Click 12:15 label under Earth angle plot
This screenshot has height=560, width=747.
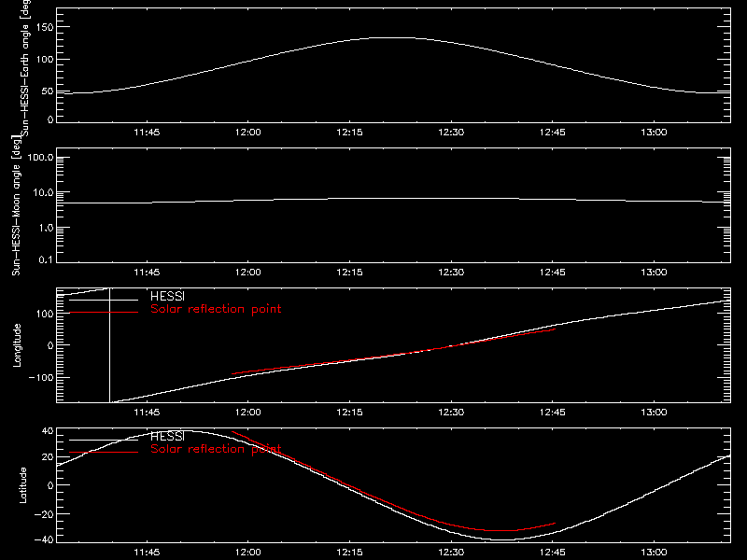point(349,133)
